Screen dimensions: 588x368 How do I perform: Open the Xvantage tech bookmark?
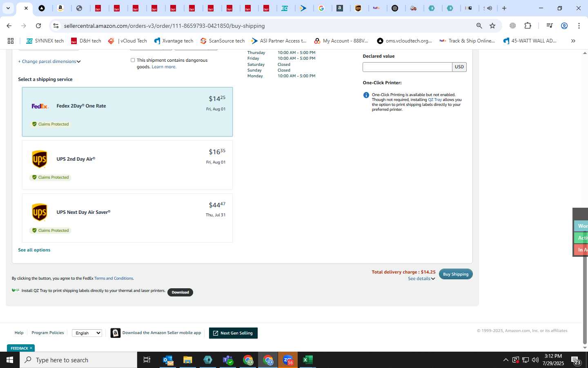(x=174, y=41)
